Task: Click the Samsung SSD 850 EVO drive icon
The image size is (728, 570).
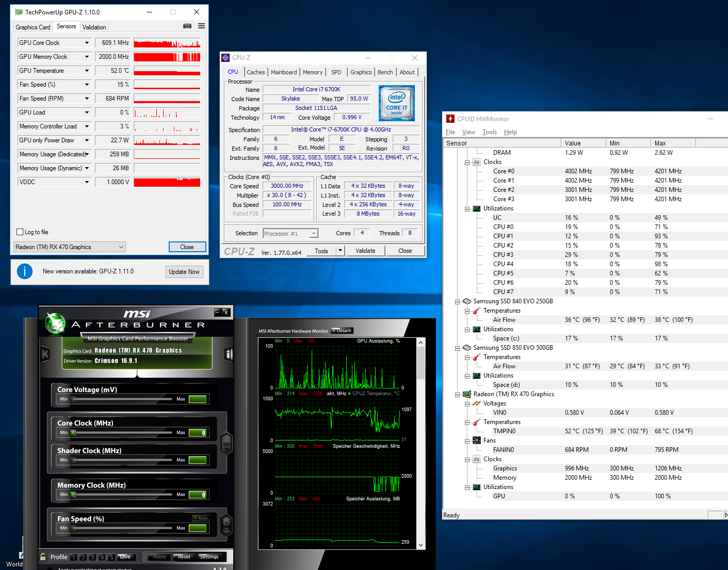Action: [x=467, y=348]
